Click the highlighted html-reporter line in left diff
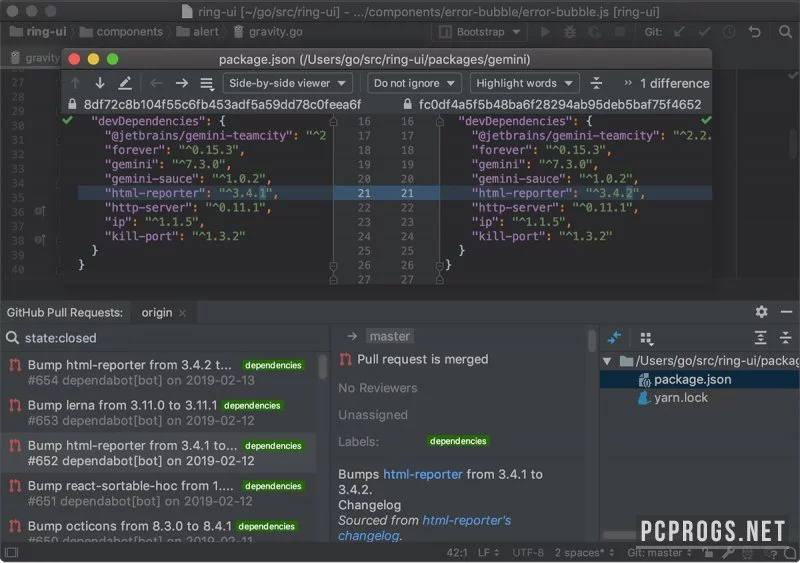 coord(204,193)
